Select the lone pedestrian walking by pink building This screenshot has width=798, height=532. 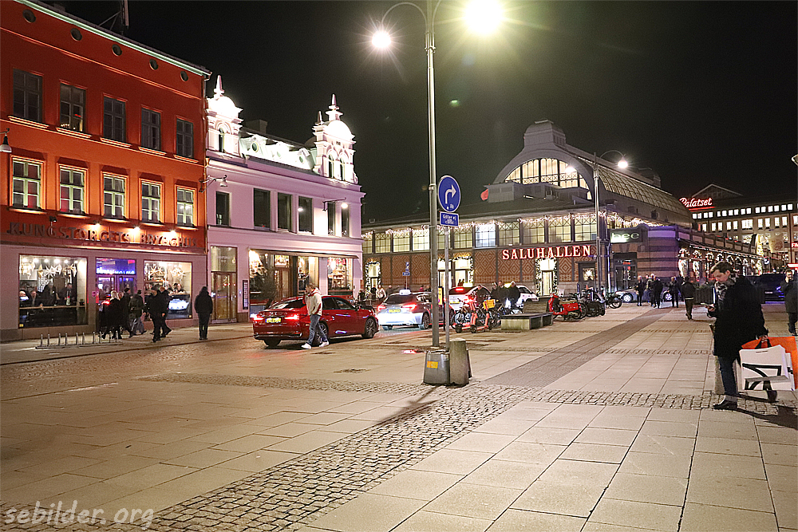point(203,312)
